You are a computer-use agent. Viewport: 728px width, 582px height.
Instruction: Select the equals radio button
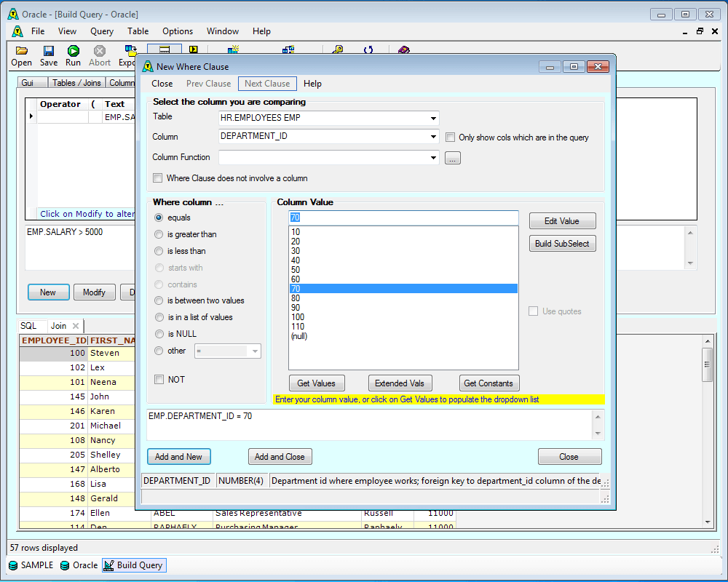[159, 218]
